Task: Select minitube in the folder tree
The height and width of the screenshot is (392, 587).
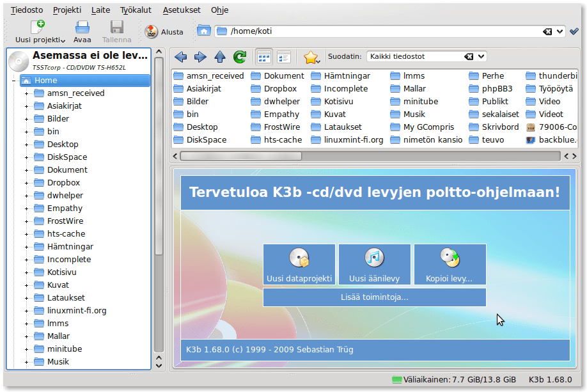Action: click(x=65, y=349)
